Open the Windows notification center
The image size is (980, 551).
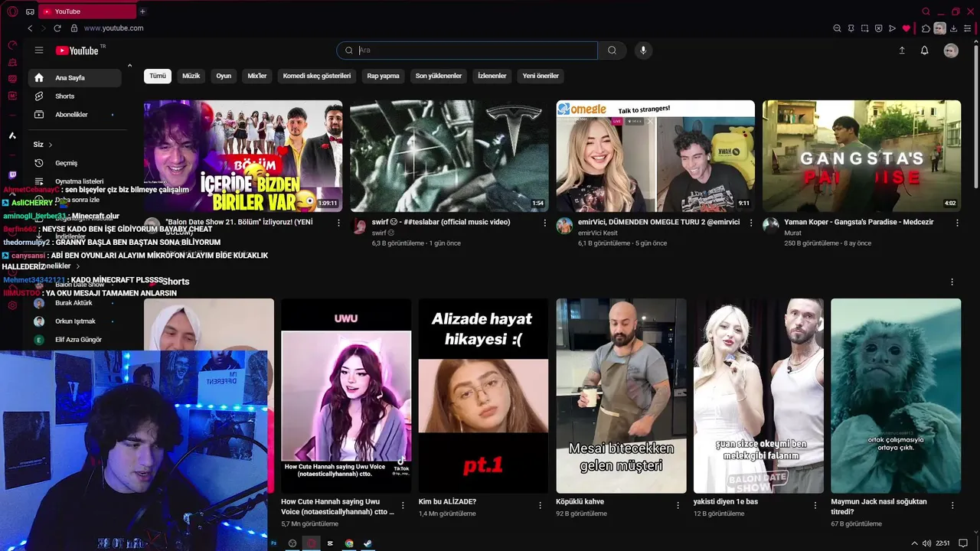coord(963,543)
